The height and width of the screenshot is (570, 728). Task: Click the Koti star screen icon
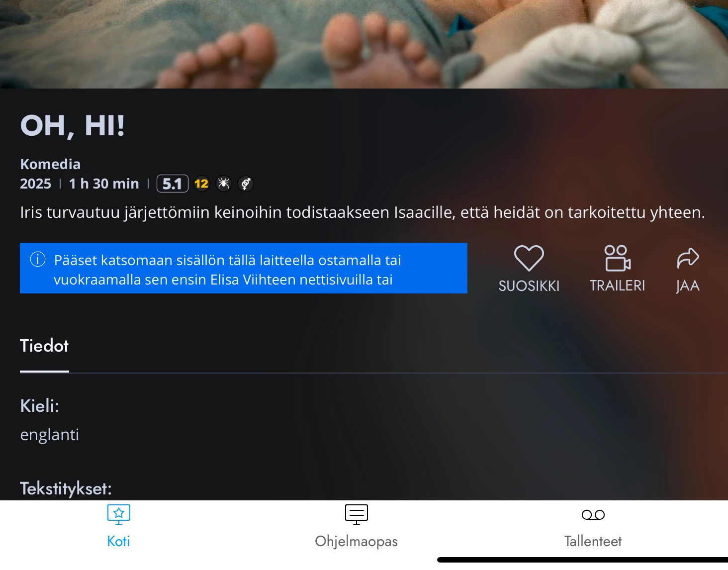point(119,515)
